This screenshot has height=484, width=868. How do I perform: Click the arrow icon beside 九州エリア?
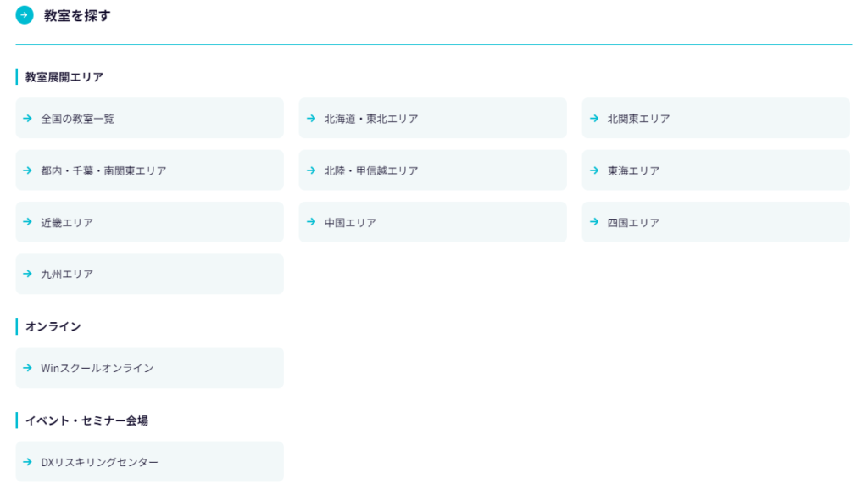coord(28,274)
